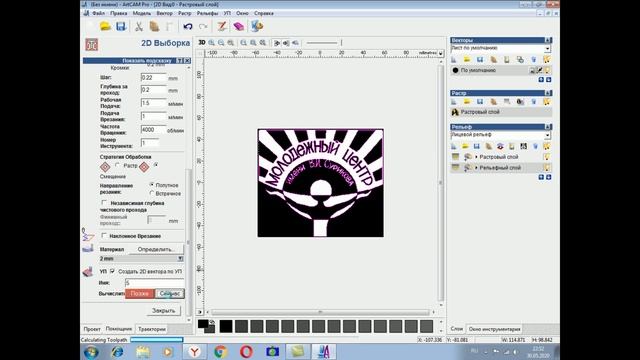Screen dimensions: 640x360
Task: Toggle bulb of Растровый слой relief layer
Action: point(547,157)
